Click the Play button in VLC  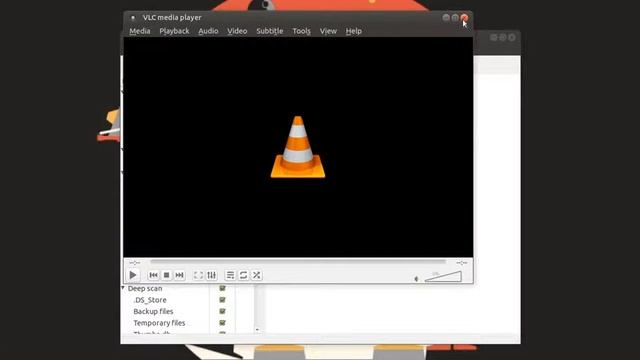click(133, 275)
